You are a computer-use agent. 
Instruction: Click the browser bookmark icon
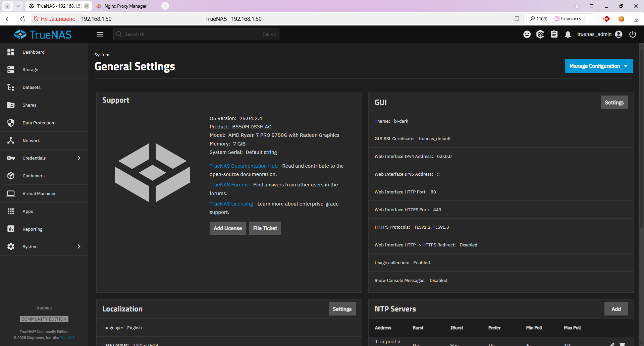[517, 19]
